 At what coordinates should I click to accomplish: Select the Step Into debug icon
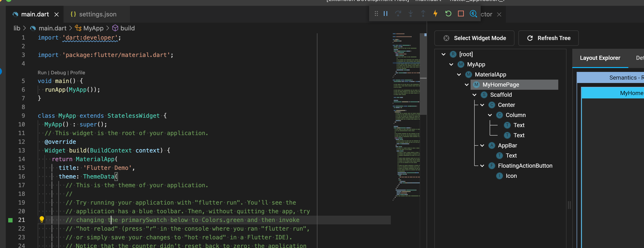click(410, 14)
